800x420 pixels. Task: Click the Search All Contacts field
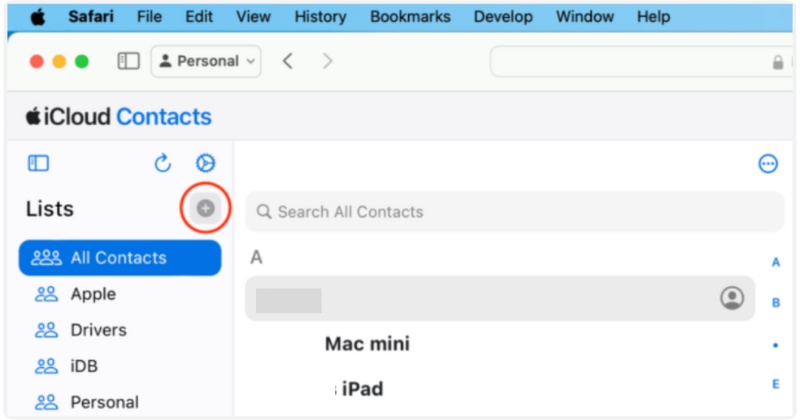(514, 212)
